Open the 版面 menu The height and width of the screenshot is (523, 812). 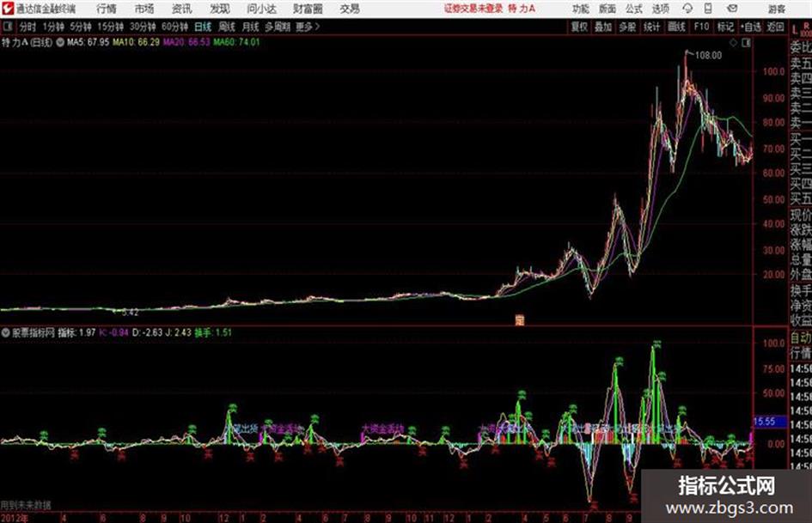(x=607, y=9)
